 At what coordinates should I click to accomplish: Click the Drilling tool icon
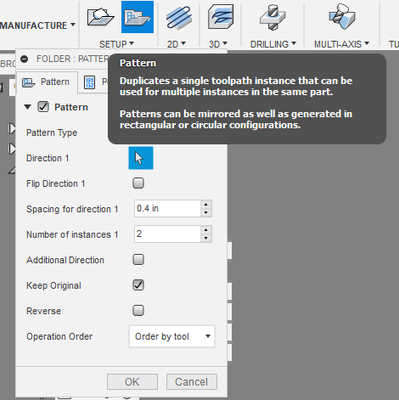(273, 17)
